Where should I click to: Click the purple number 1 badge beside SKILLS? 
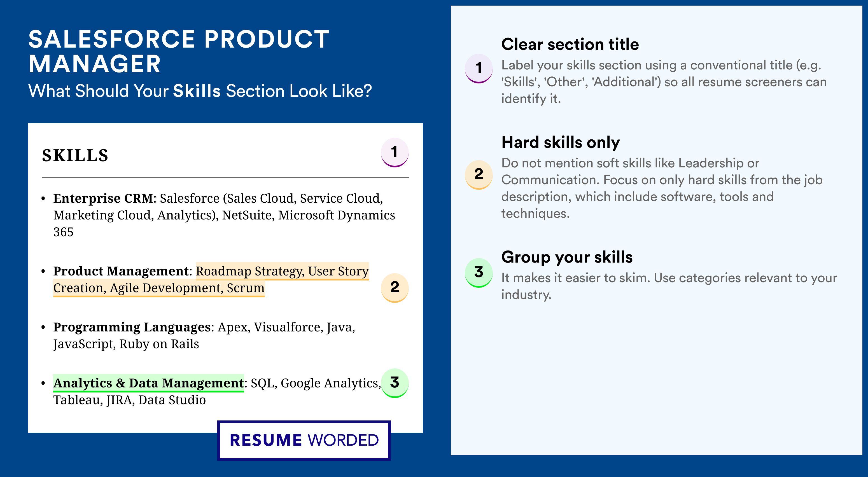click(395, 152)
